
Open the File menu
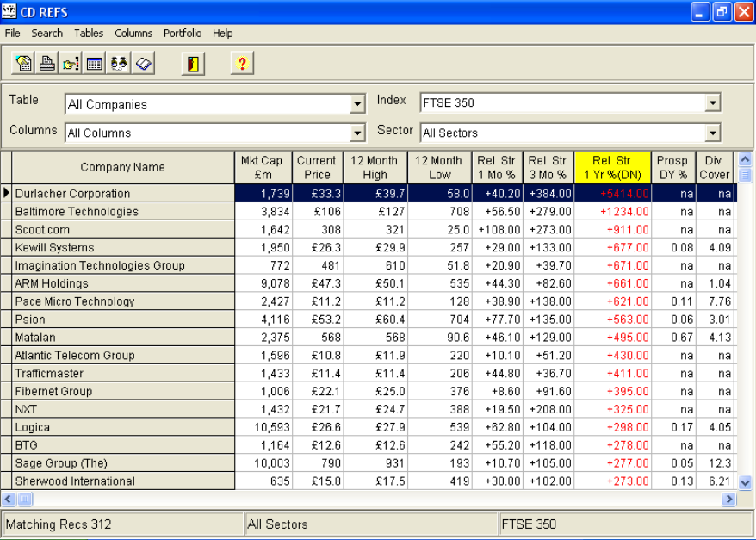click(13, 34)
